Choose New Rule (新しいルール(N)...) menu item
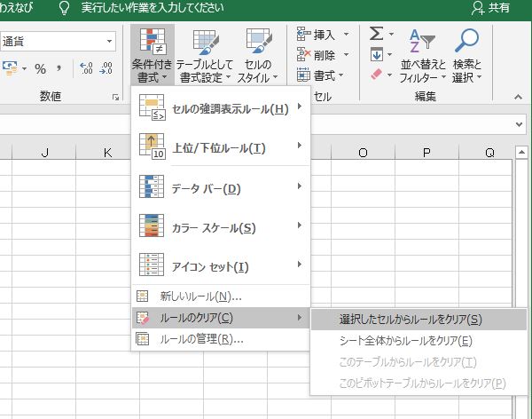 click(221, 296)
